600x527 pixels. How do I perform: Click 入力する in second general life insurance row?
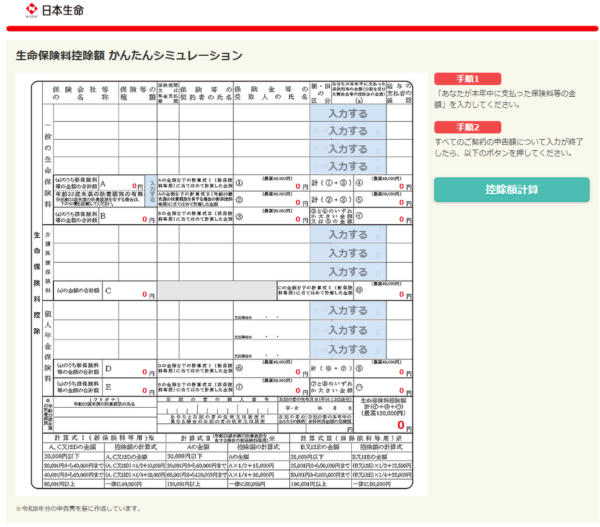click(348, 131)
